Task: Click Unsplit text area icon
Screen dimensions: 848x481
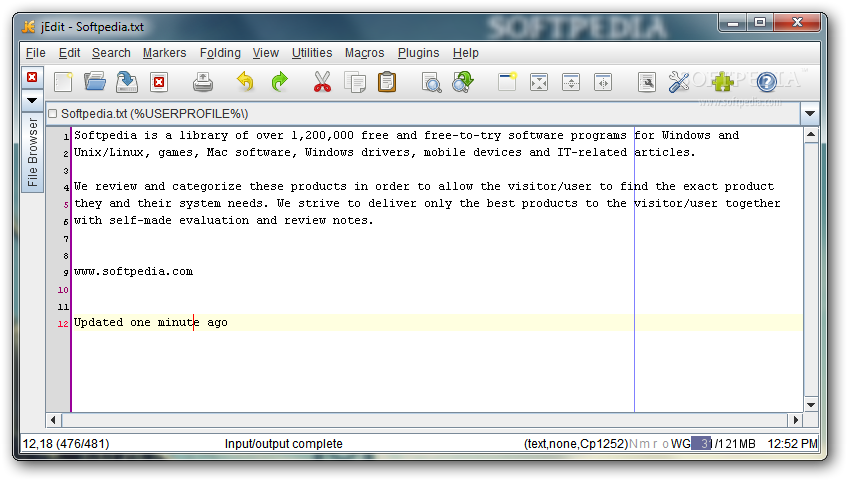Action: click(x=539, y=82)
